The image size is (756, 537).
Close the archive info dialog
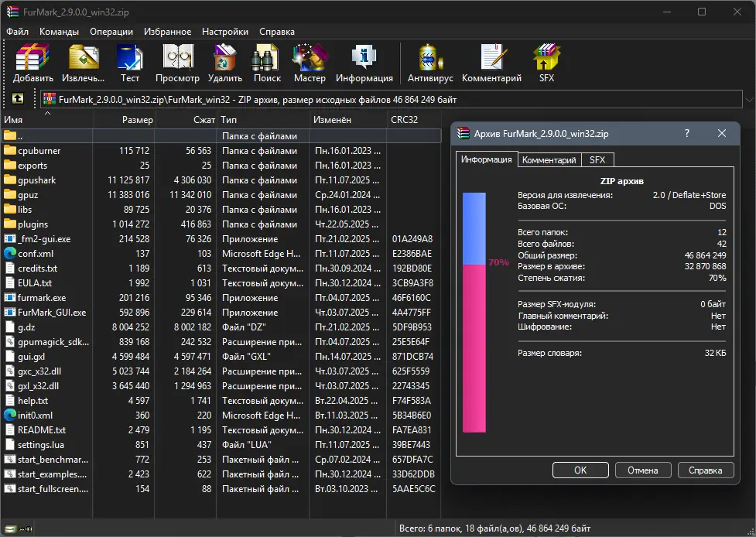pyautogui.click(x=722, y=133)
